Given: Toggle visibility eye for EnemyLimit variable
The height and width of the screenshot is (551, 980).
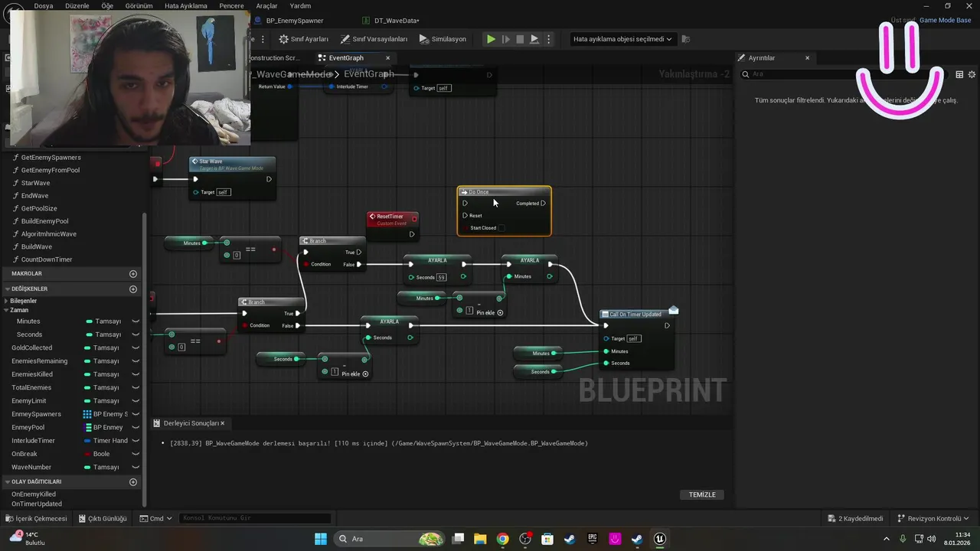Looking at the screenshot, I should point(136,401).
